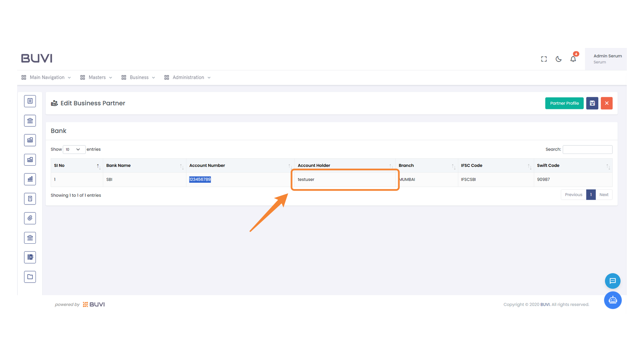The image size is (644, 362).
Task: Open the Business menu
Action: [x=139, y=77]
